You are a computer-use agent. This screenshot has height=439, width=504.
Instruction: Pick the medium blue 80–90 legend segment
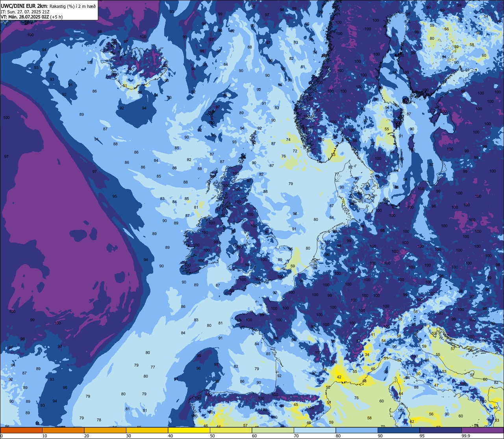[357, 430]
